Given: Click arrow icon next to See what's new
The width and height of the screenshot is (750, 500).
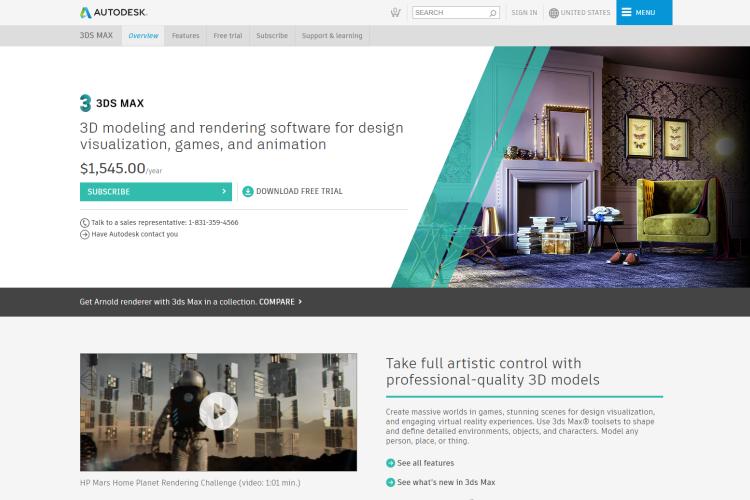Looking at the screenshot, I should (390, 482).
